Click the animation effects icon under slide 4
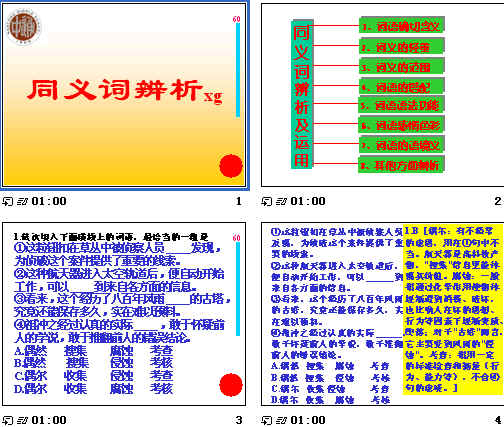This screenshot has width=504, height=427. (281, 420)
